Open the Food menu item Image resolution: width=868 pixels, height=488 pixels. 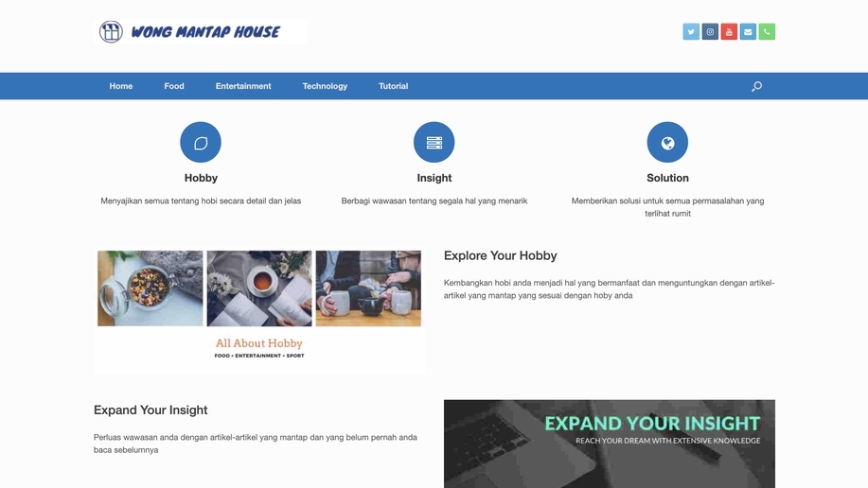[x=174, y=86]
